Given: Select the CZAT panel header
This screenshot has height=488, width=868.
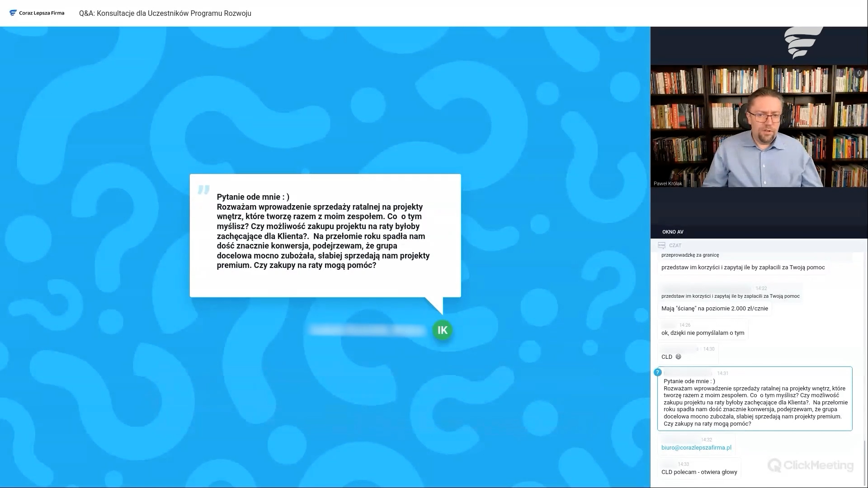Looking at the screenshot, I should point(675,245).
